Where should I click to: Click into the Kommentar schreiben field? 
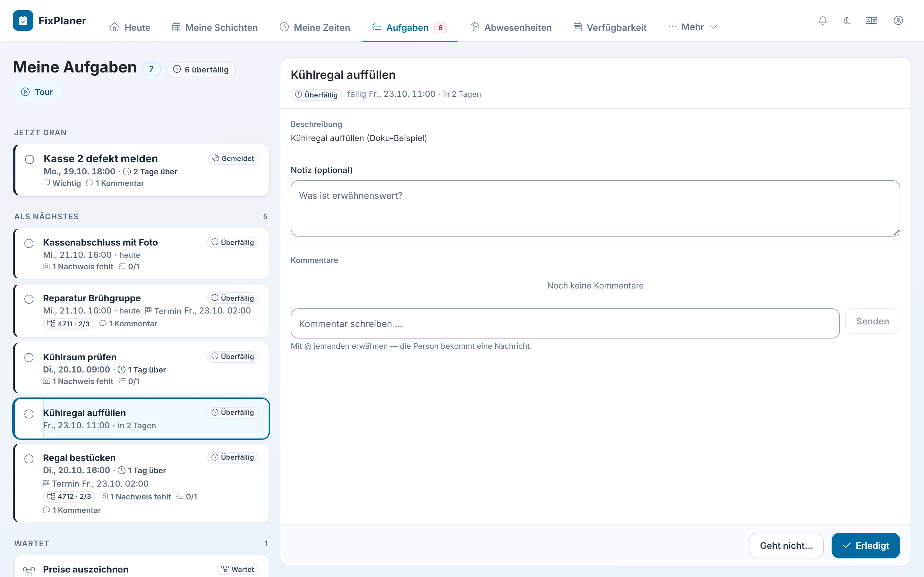click(565, 324)
